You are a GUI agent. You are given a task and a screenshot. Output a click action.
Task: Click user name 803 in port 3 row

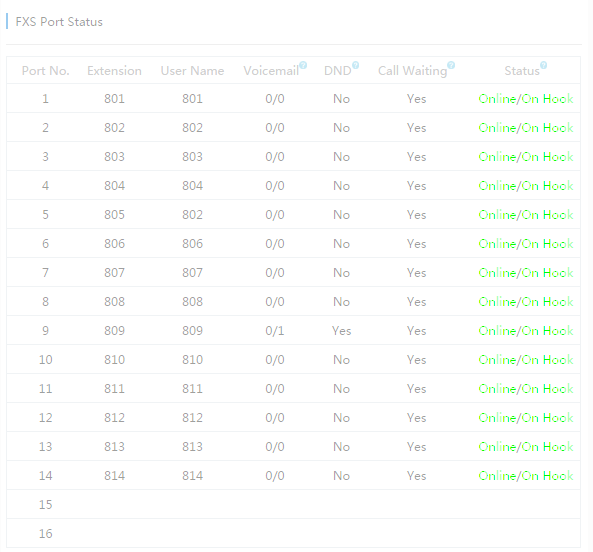point(192,157)
